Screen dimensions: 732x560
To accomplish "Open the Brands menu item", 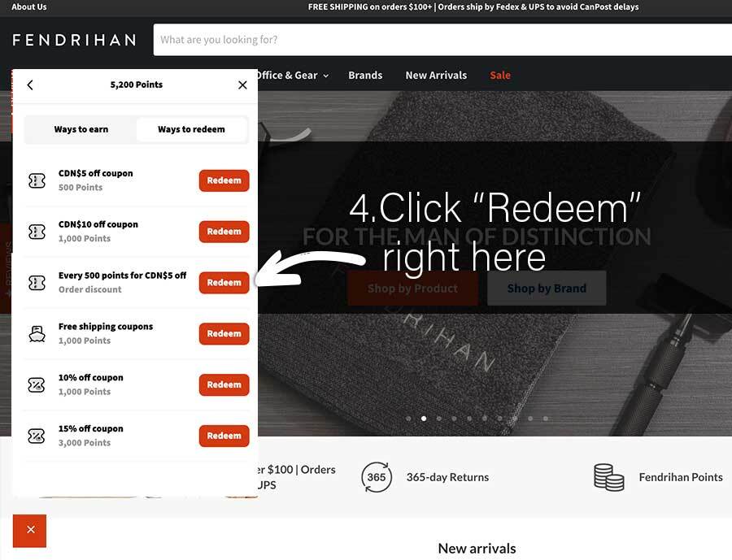I will (x=365, y=75).
